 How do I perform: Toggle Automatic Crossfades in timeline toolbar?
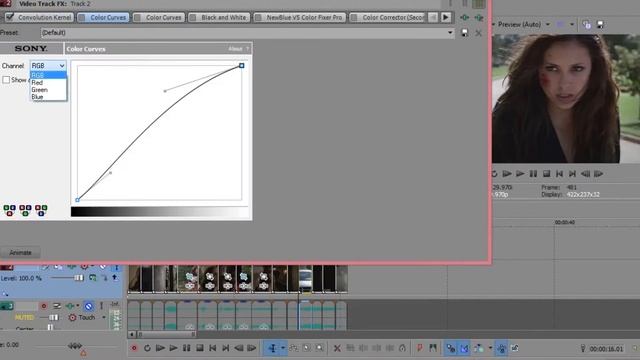click(464, 348)
